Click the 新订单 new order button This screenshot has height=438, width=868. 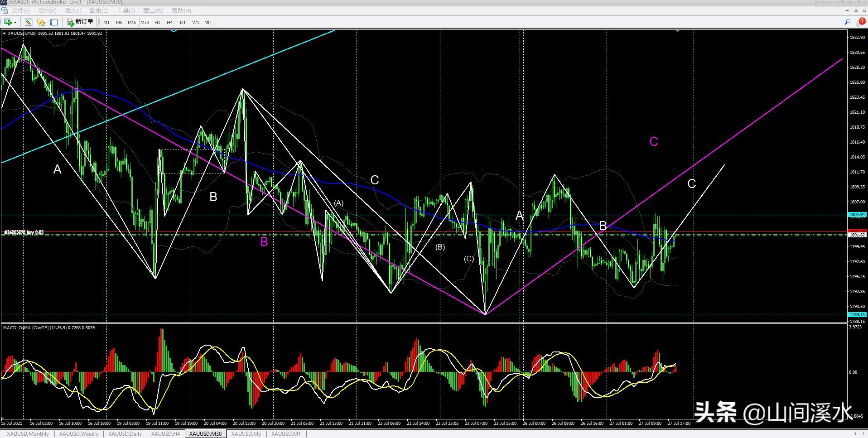[x=80, y=22]
